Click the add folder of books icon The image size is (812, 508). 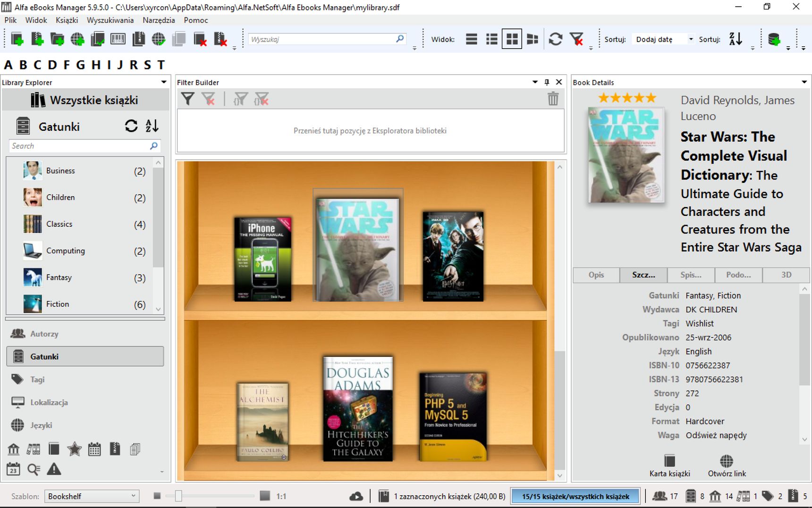[57, 39]
